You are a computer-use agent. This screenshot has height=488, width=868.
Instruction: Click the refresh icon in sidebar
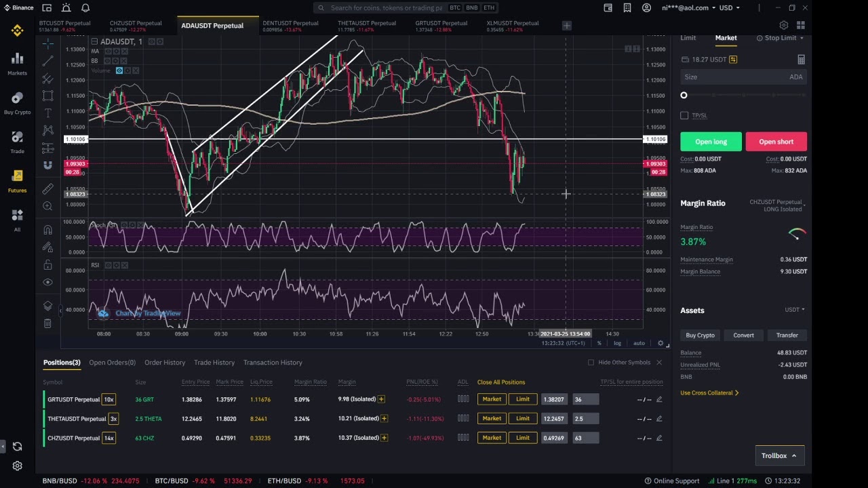(17, 447)
